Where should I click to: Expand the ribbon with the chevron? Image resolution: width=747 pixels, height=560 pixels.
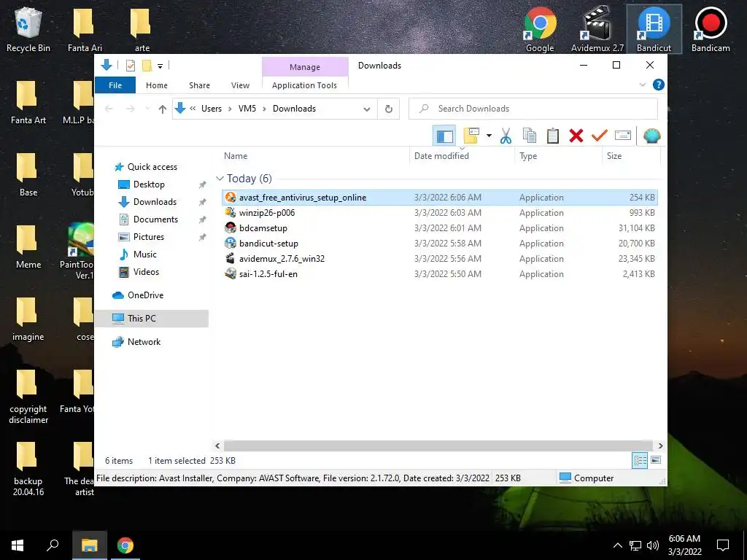pos(642,85)
